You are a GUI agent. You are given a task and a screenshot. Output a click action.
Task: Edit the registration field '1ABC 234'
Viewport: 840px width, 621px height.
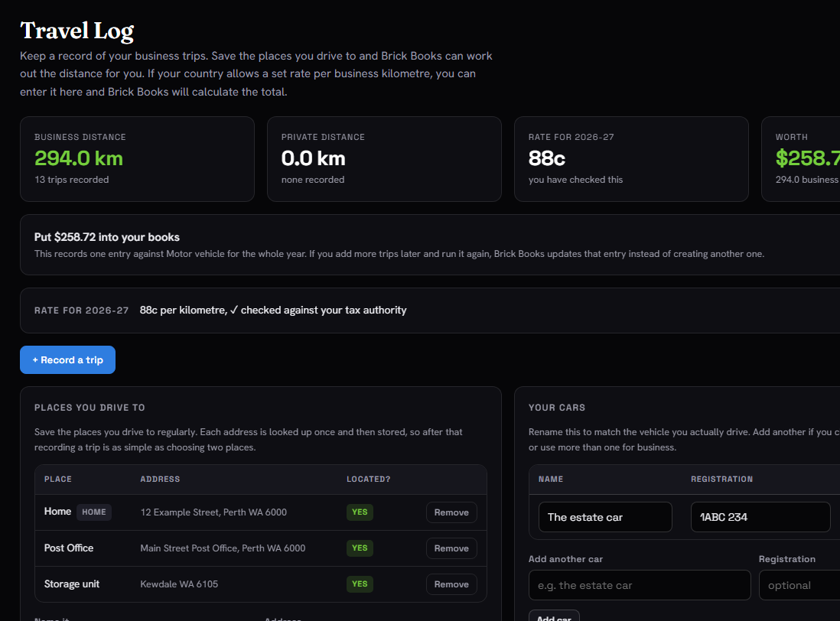click(x=760, y=517)
